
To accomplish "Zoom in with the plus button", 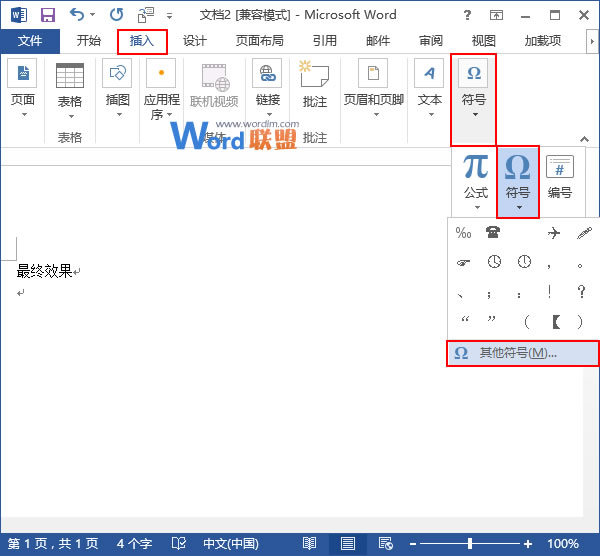I will point(528,544).
